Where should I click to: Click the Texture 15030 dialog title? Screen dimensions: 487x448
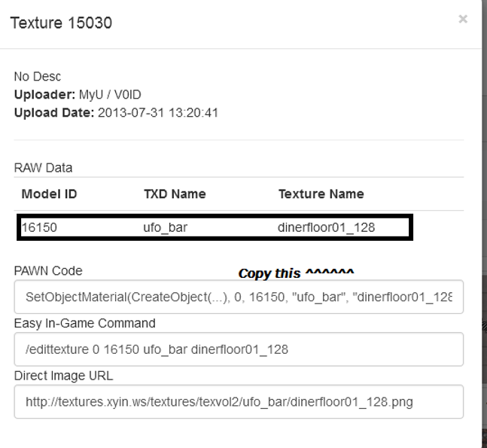tap(61, 23)
